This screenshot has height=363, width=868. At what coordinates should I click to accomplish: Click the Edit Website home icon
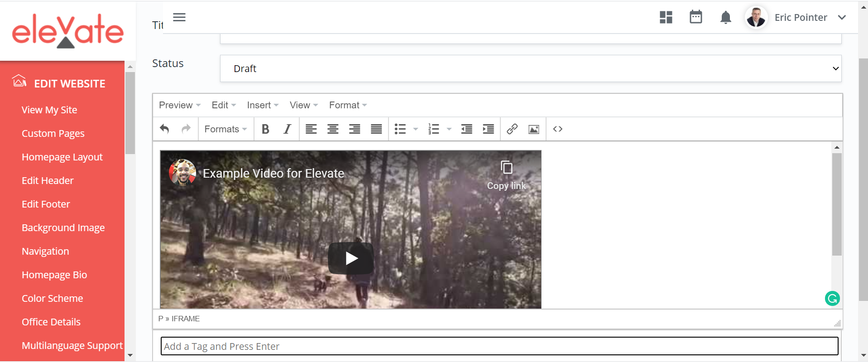(19, 81)
